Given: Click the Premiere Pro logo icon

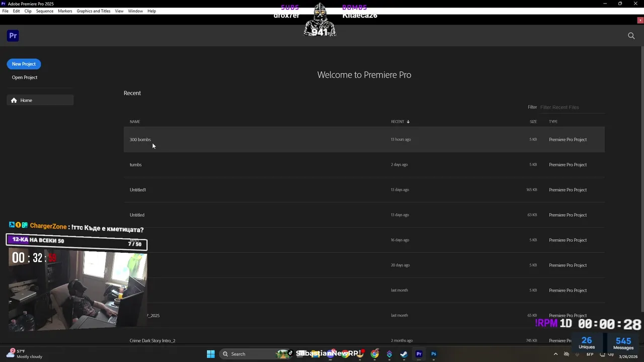Looking at the screenshot, I should (x=13, y=36).
